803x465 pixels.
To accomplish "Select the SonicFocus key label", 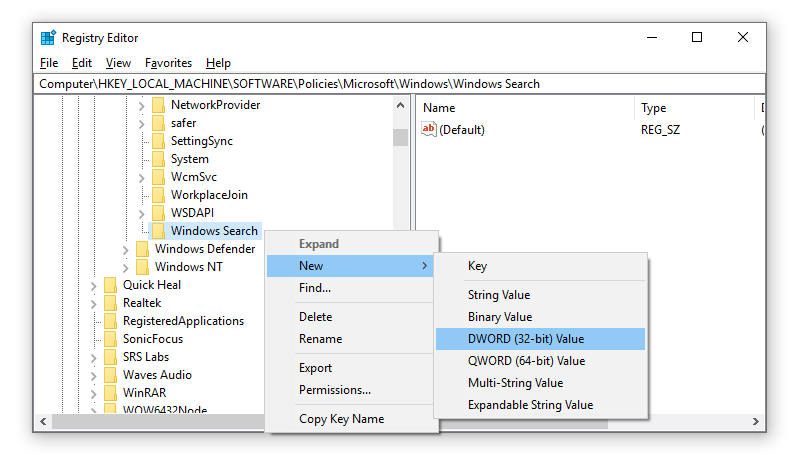I will pyautogui.click(x=153, y=339).
